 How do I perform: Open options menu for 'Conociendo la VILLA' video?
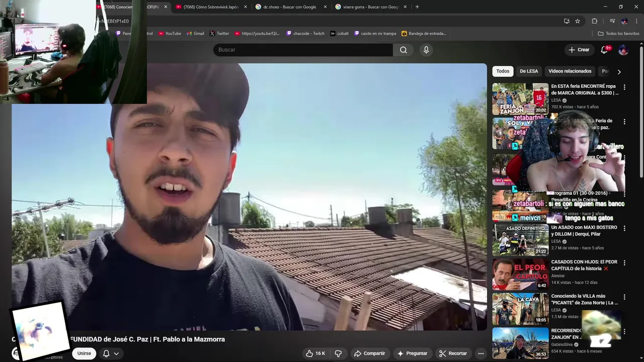tap(624, 297)
